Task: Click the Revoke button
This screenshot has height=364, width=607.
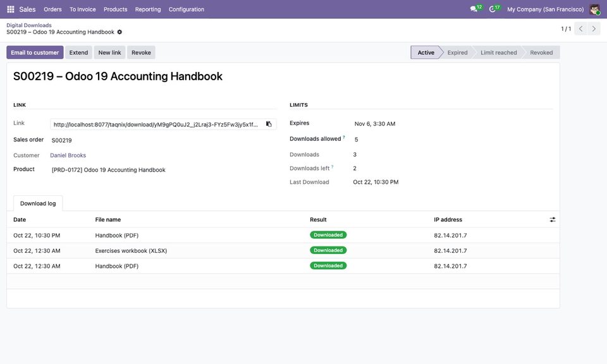Action: 141,52
